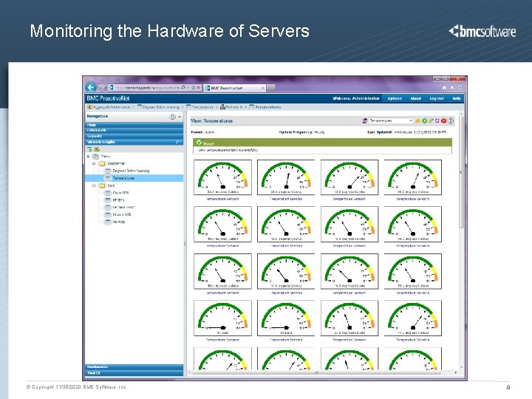Click the green Done success checkmark icon
Image resolution: width=532 pixels, height=399 pixels.
[x=199, y=143]
